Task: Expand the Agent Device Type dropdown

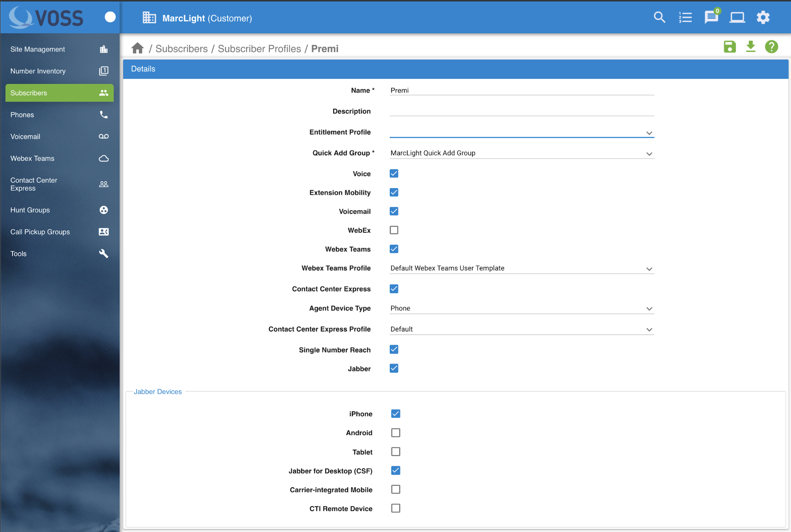Action: pos(522,309)
